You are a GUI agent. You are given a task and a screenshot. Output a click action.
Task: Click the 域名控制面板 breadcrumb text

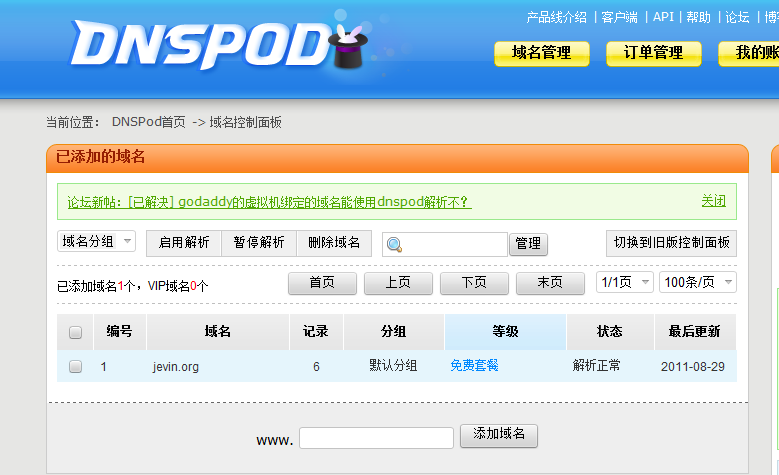(245, 122)
